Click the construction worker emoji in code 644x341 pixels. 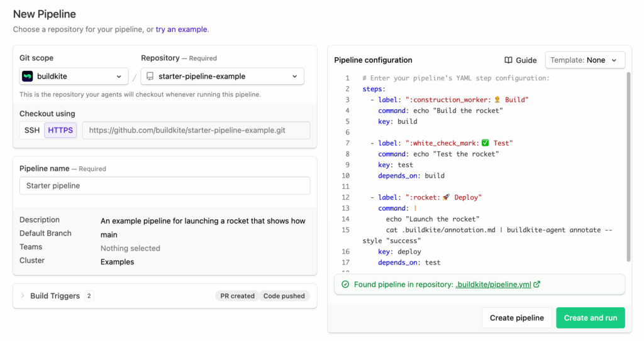[497, 100]
